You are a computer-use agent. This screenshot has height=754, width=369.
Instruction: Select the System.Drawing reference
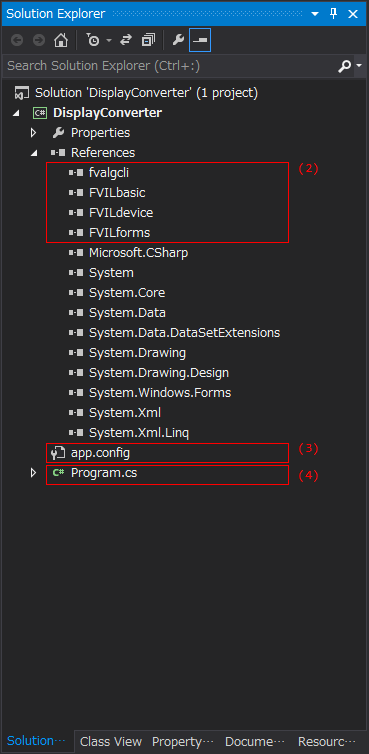coord(138,352)
